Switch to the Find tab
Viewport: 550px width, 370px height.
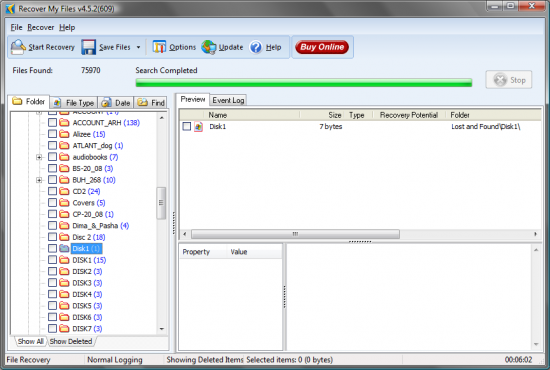pyautogui.click(x=151, y=103)
